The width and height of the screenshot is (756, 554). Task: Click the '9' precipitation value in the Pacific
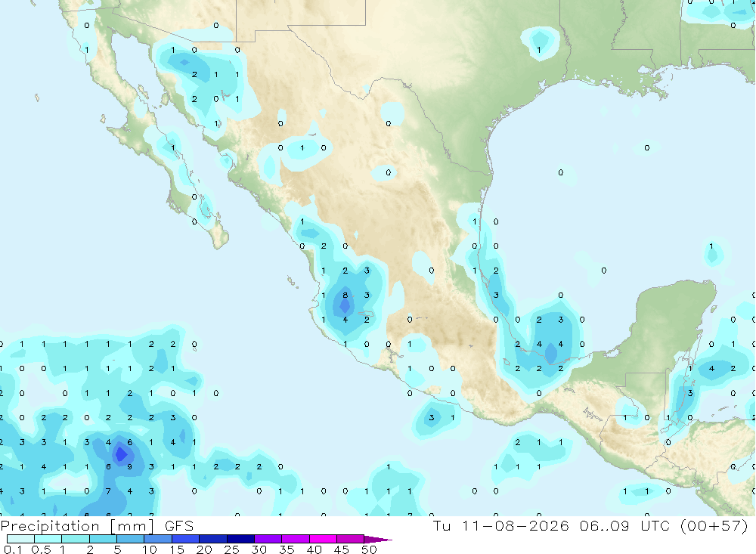pos(130,467)
